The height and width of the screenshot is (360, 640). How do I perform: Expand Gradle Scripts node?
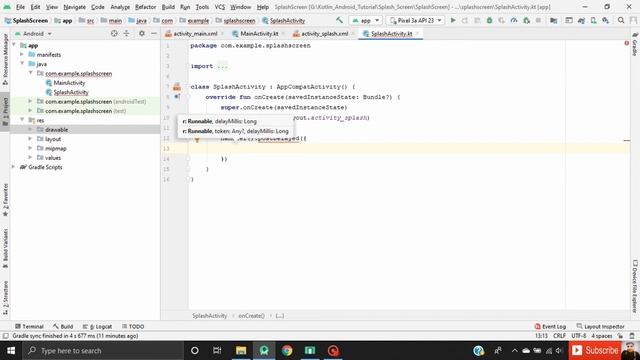pos(13,167)
